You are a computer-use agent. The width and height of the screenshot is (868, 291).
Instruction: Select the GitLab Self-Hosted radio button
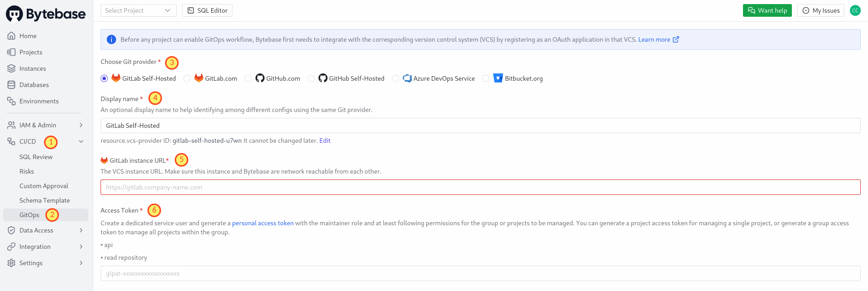coord(104,78)
